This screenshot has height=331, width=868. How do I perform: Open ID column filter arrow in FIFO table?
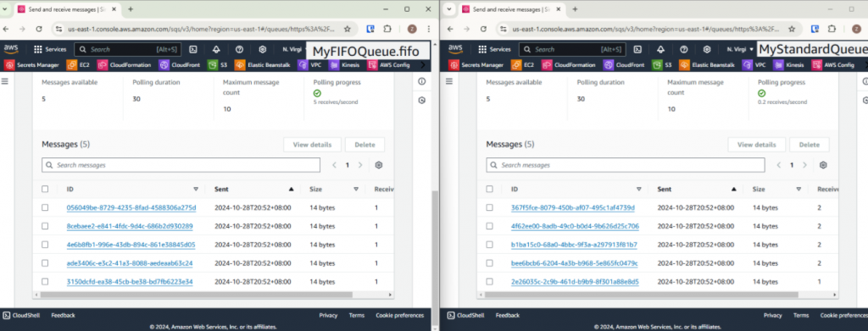click(x=196, y=189)
